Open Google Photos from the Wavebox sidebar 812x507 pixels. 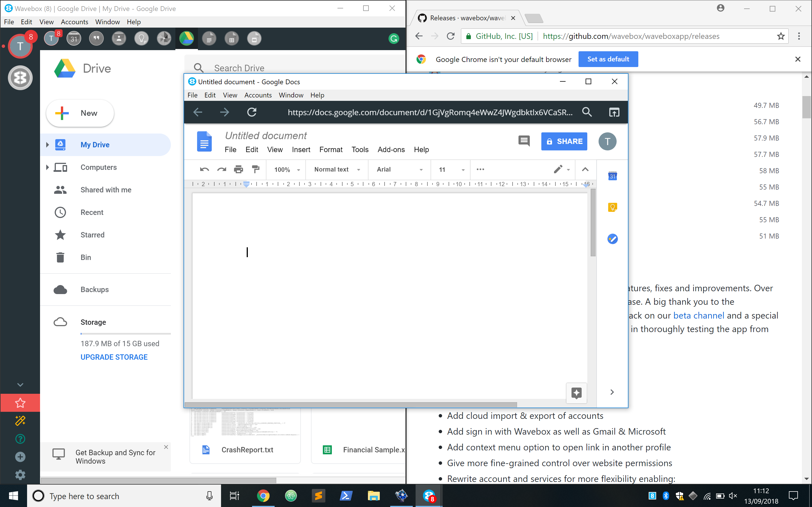tap(164, 38)
